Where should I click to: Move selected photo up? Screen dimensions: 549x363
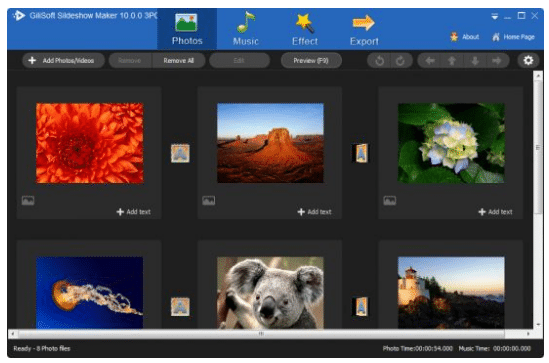[x=452, y=61]
